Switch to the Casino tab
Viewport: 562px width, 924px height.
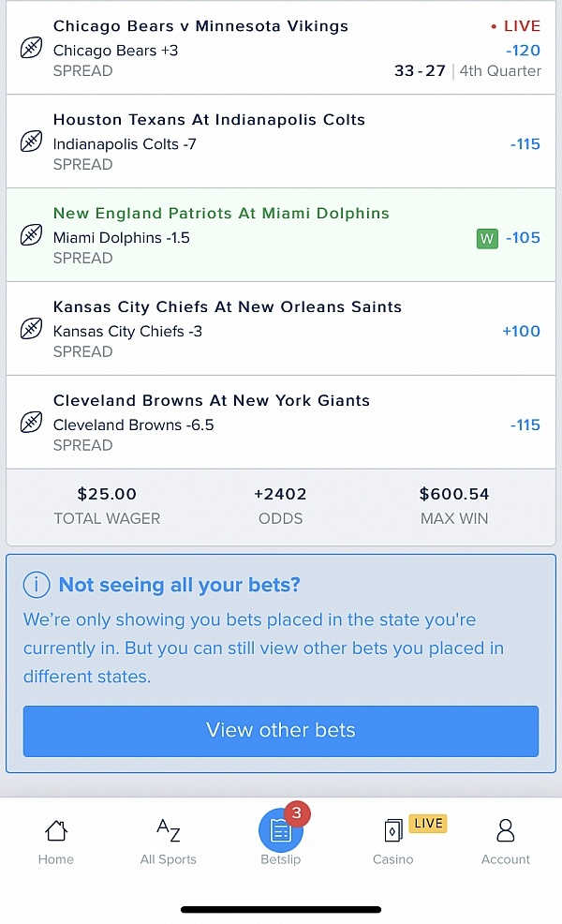(392, 830)
